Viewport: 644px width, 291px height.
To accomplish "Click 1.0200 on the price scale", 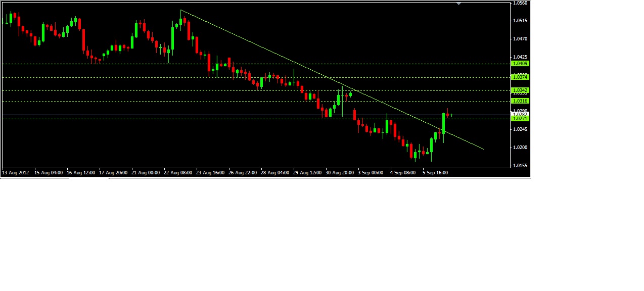I will tap(520, 148).
